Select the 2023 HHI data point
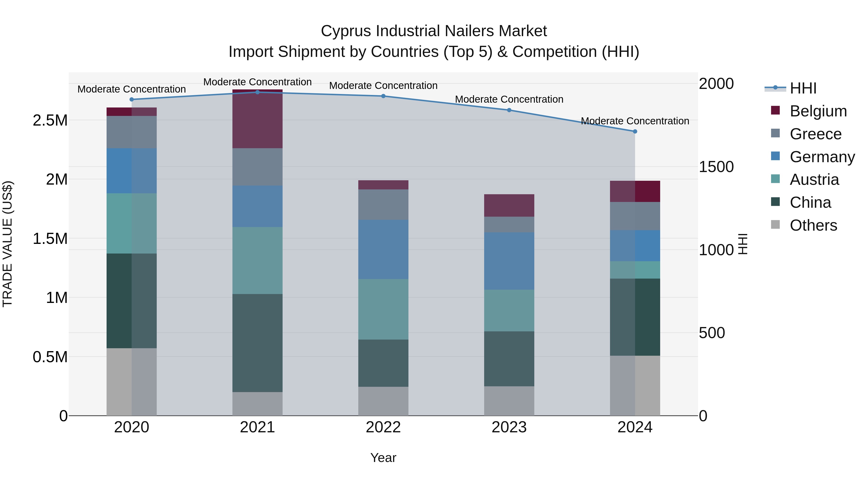The width and height of the screenshot is (868, 488). [x=509, y=110]
